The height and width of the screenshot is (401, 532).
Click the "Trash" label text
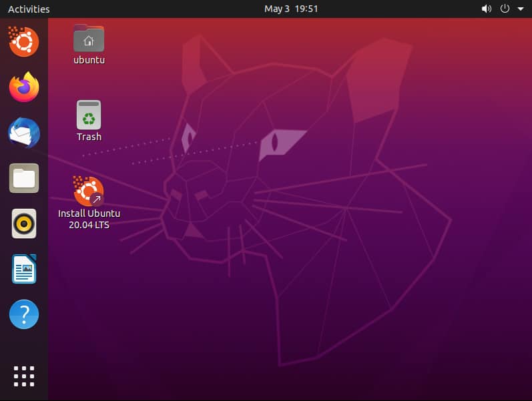89,137
